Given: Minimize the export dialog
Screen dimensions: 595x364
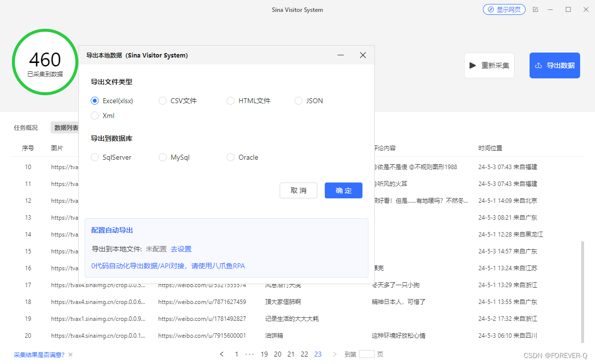Looking at the screenshot, I should [x=341, y=55].
